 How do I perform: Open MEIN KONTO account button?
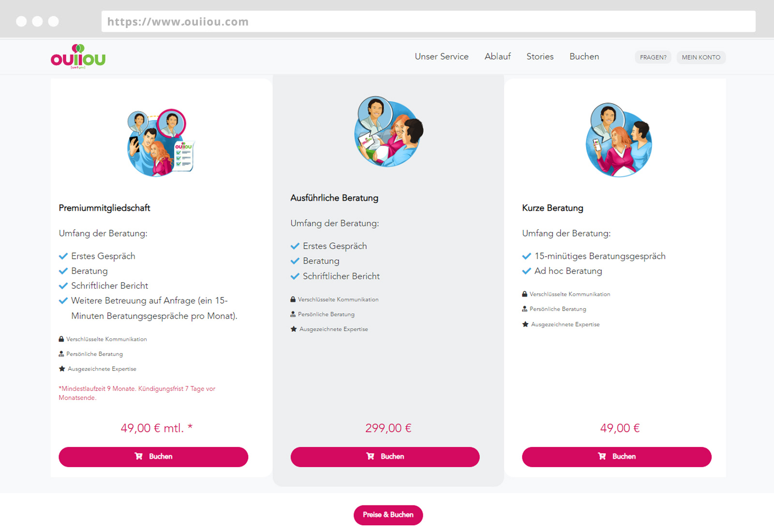(x=701, y=57)
